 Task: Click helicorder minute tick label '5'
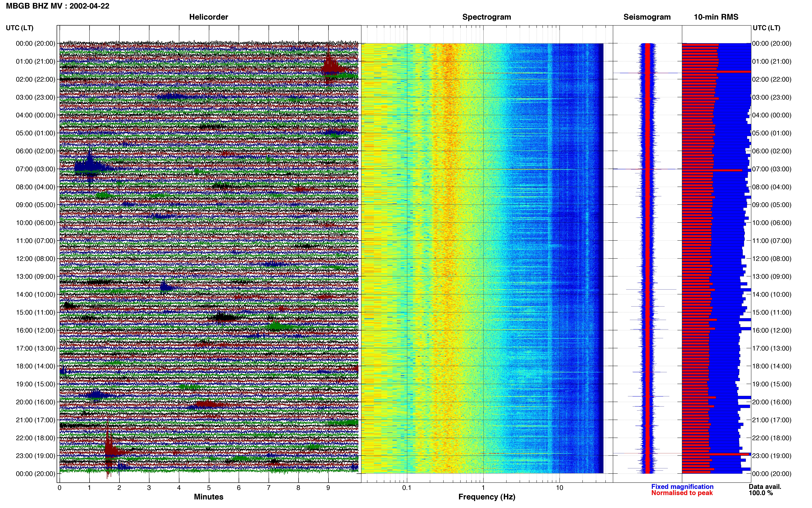(209, 487)
